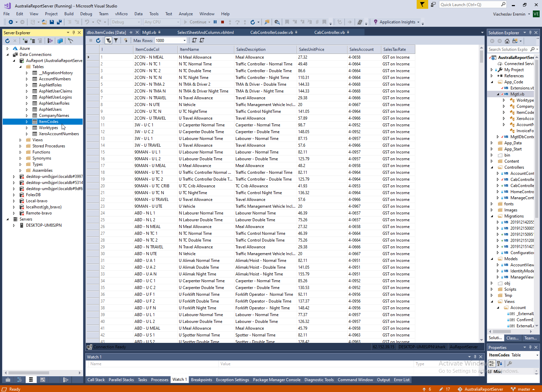Viewport: 542px width, 392px height.
Task: Click the Viacheslav Eremin account name
Action: (x=509, y=14)
